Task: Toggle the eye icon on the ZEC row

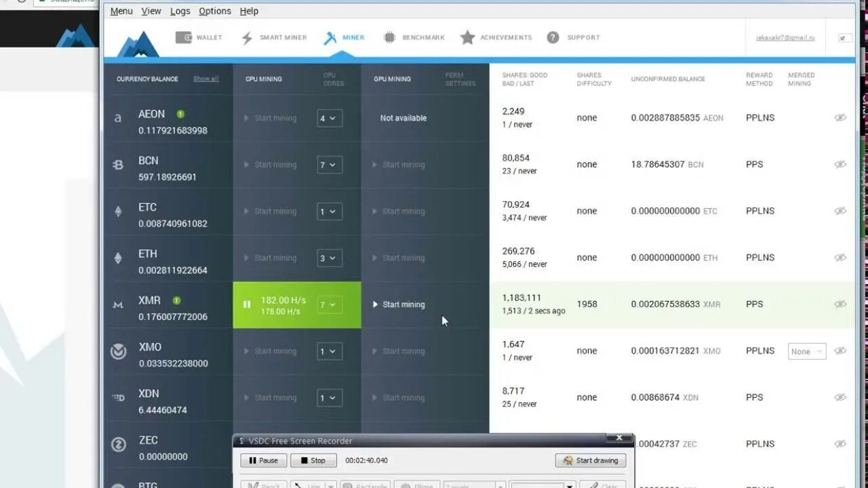Action: [840, 445]
